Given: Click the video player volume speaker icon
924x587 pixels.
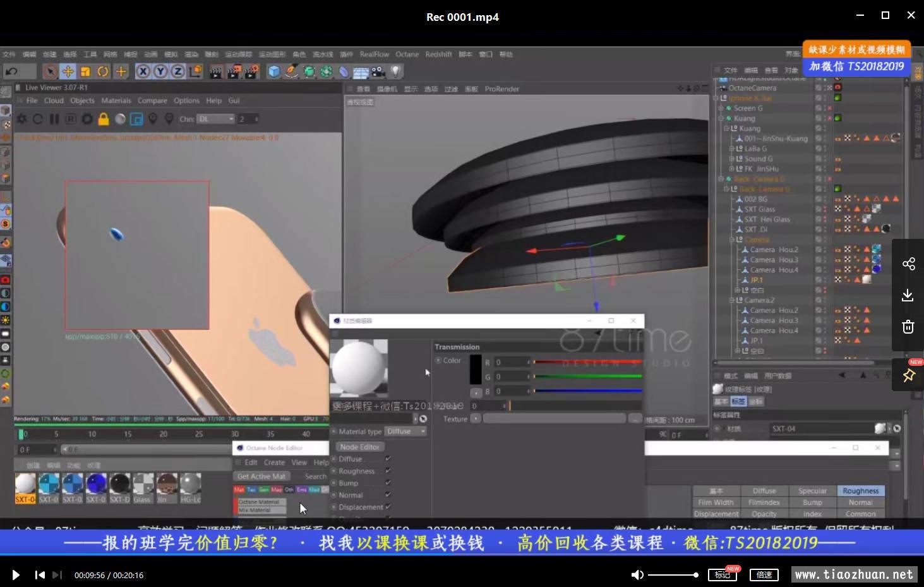Looking at the screenshot, I should 637,575.
